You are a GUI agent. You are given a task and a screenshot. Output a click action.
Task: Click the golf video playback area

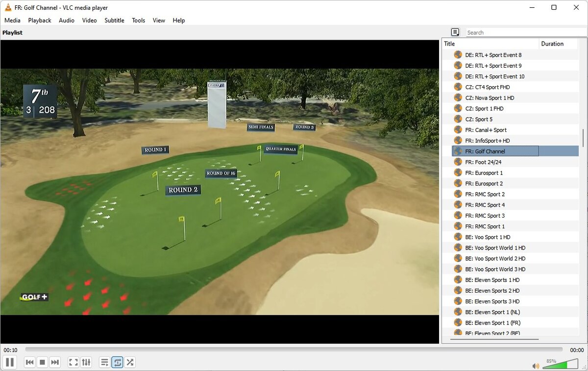[x=220, y=192]
